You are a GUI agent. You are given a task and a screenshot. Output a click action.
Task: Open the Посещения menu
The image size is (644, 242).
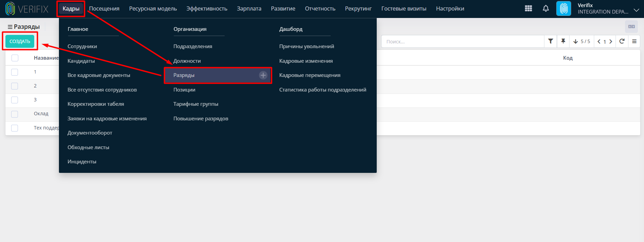104,9
